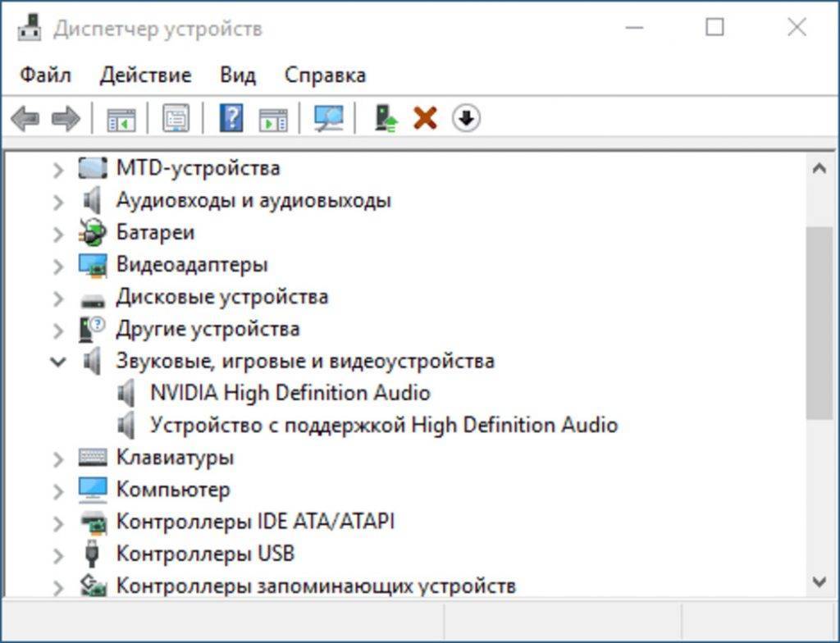Viewport: 840px width, 643px height.
Task: Click the Disable device down-arrow icon
Action: (x=466, y=119)
